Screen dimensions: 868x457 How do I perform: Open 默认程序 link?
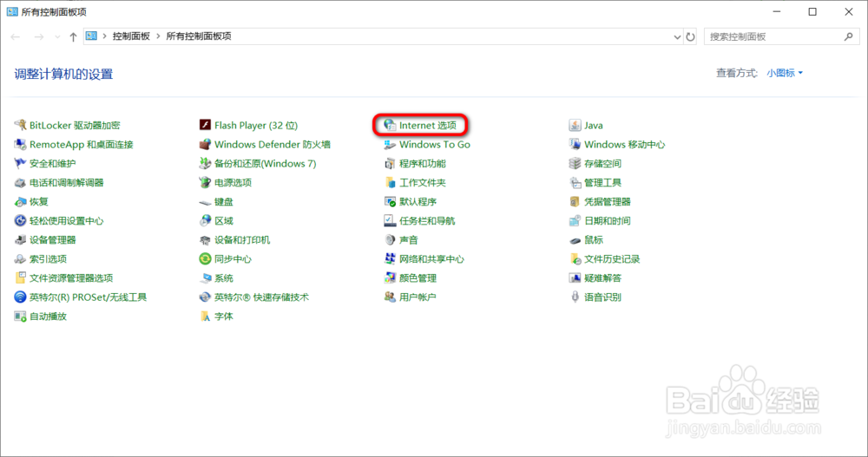(x=418, y=201)
